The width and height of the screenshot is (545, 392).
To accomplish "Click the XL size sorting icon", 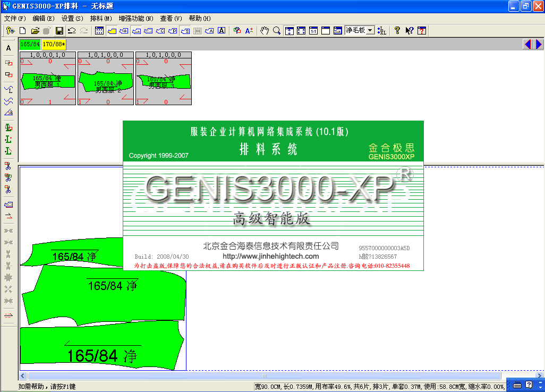I will (x=381, y=31).
